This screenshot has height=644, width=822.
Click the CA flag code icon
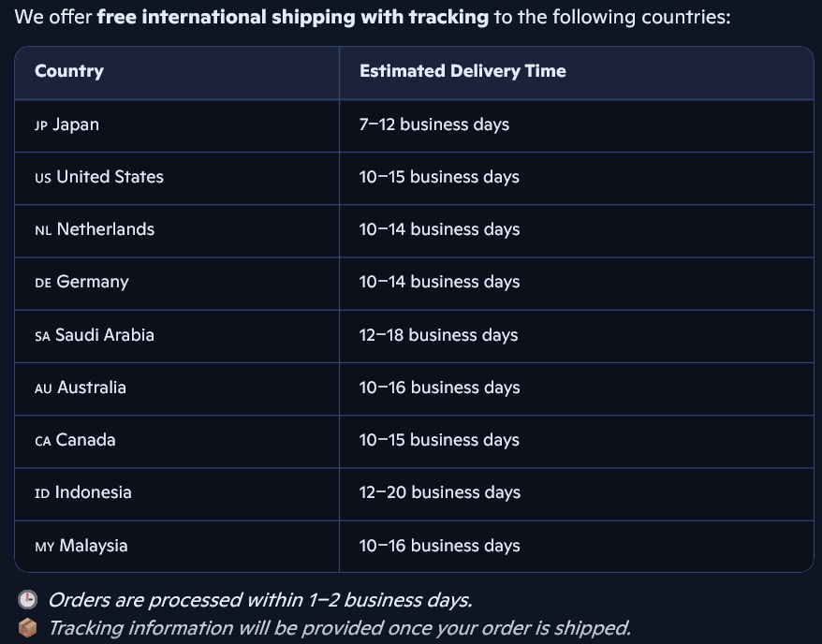[x=43, y=442]
